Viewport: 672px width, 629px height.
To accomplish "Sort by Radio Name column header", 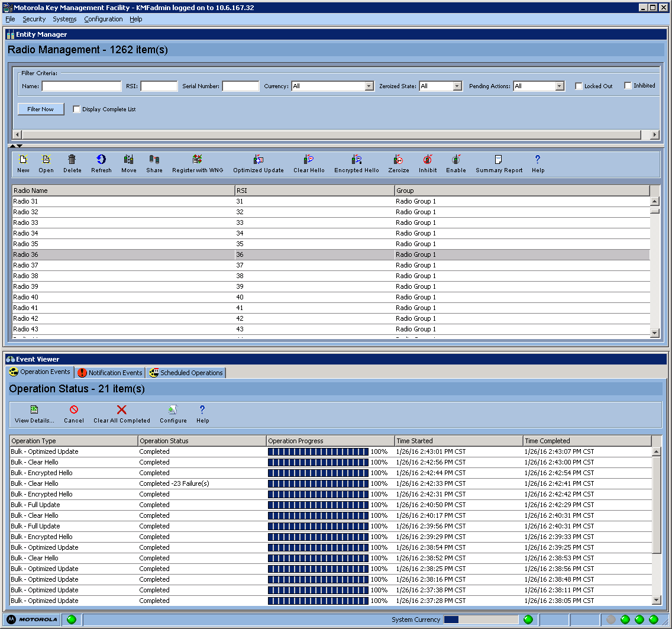I will tap(124, 191).
